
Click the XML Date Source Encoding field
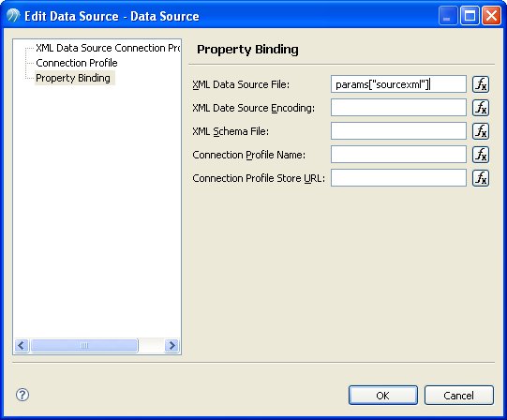click(398, 108)
